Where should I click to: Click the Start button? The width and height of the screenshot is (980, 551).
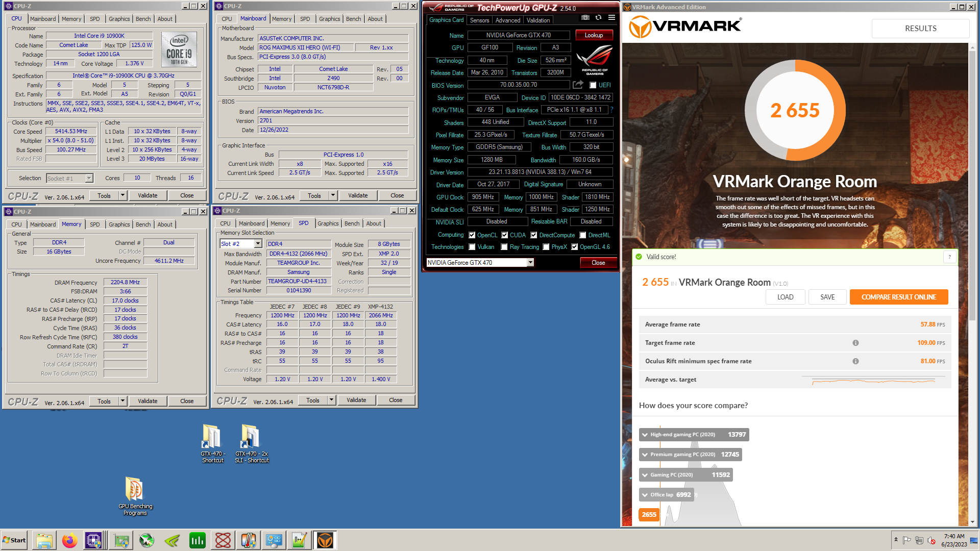[x=14, y=540]
